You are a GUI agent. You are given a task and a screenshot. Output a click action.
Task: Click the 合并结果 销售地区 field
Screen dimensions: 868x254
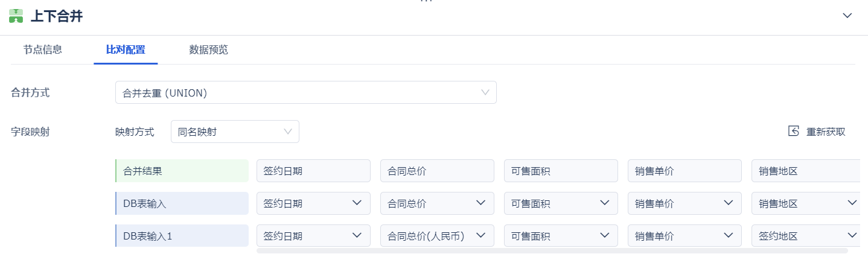tap(805, 171)
